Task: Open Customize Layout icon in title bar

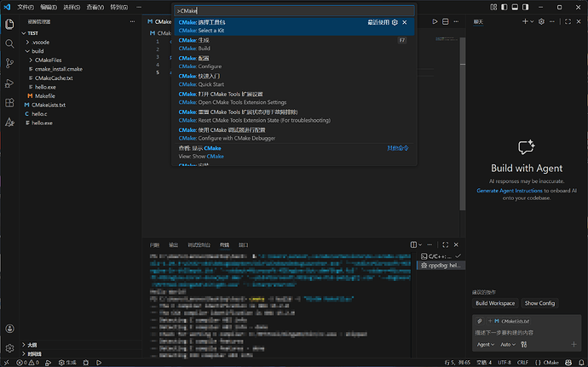Action: (x=493, y=7)
